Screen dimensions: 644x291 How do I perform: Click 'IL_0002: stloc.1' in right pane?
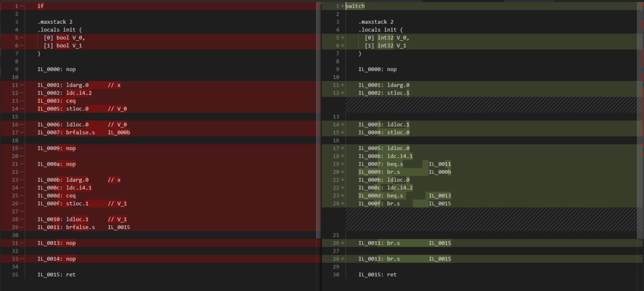[384, 93]
